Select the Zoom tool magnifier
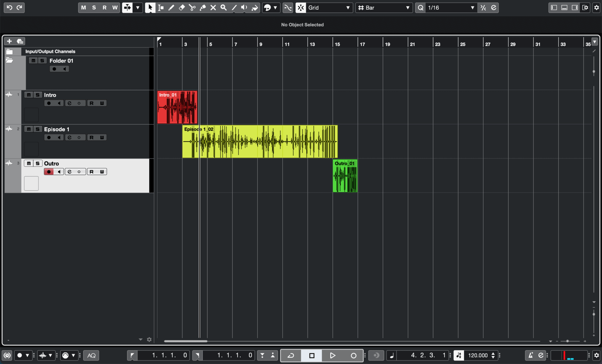 (223, 7)
